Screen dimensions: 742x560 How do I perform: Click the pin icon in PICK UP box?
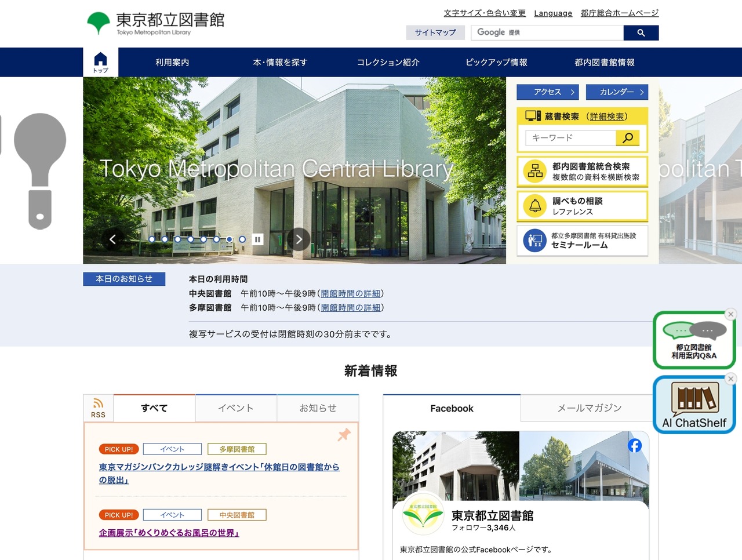344,434
